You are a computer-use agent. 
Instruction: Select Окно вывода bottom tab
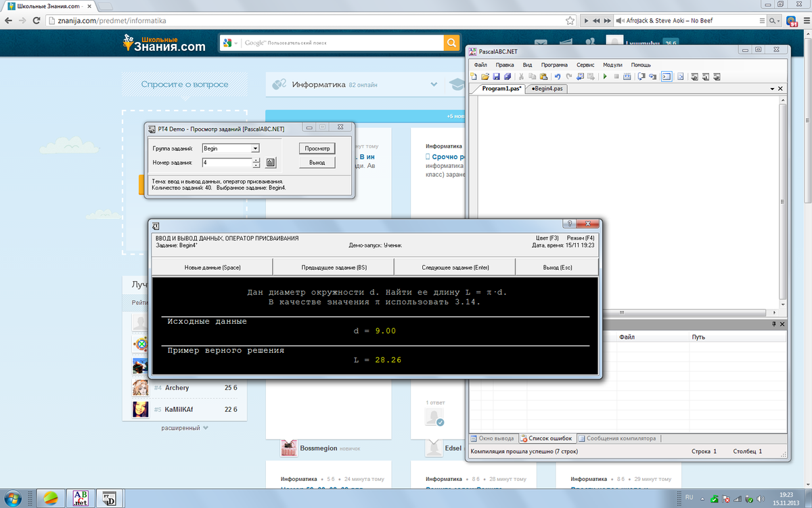click(x=493, y=438)
